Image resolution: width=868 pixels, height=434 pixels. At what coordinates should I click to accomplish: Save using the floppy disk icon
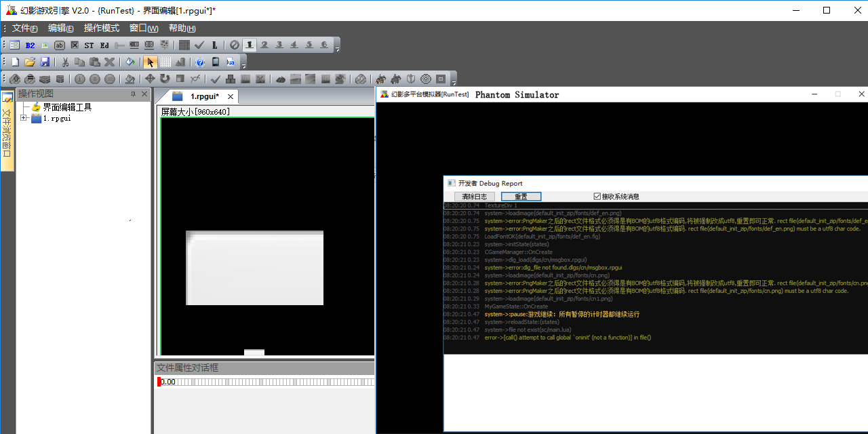pos(45,62)
